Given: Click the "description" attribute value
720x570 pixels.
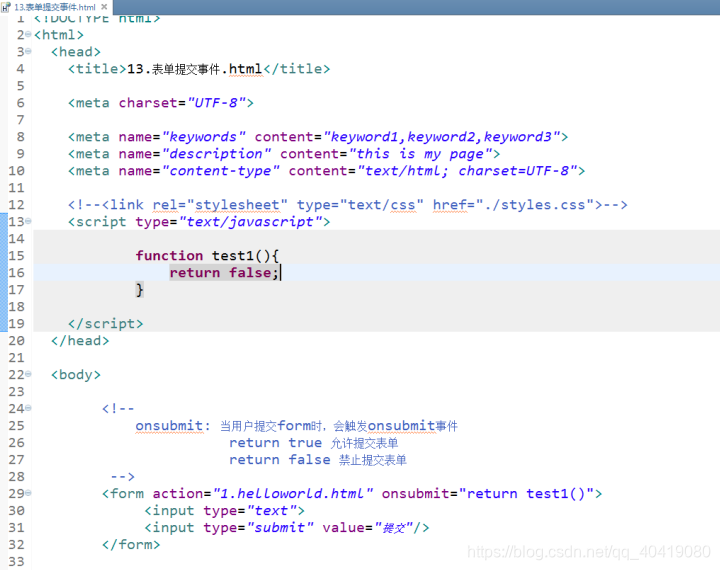Looking at the screenshot, I should 216,154.
